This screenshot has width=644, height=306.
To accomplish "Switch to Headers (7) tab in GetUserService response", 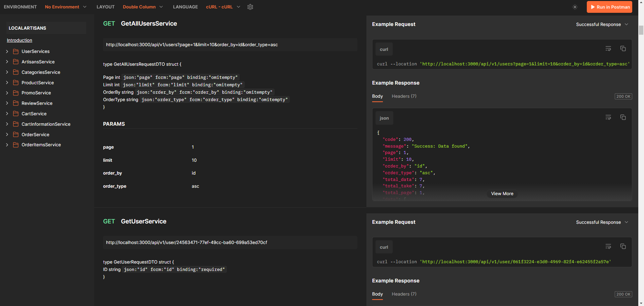I will 404,294.
